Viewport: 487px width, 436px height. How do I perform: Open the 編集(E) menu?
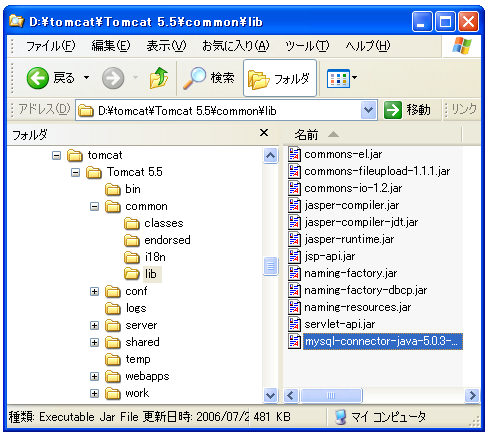tap(110, 46)
